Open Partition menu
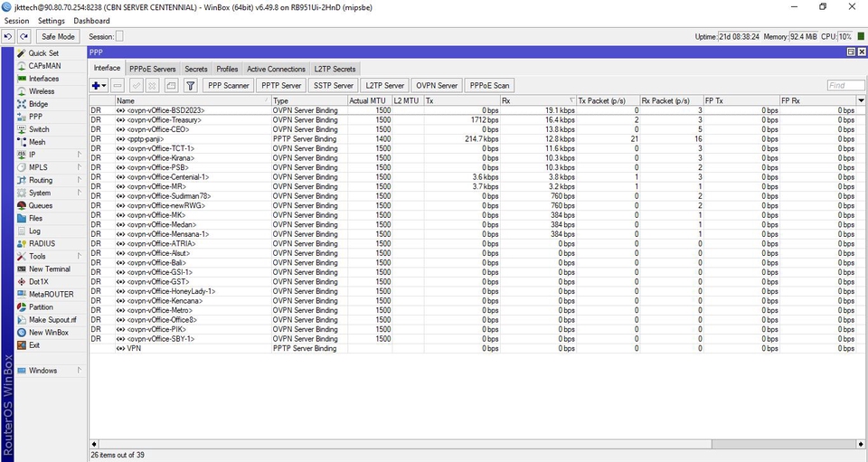The width and height of the screenshot is (868, 462). click(x=41, y=307)
